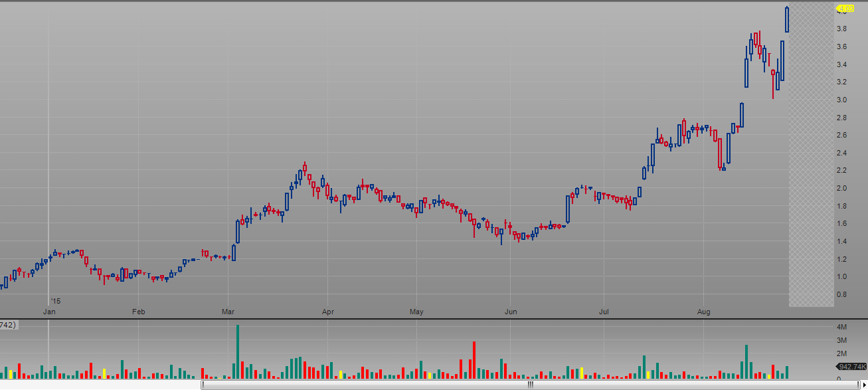This screenshot has width=868, height=390.
Task: Click the tallest green volume bar in early March
Action: [237, 352]
